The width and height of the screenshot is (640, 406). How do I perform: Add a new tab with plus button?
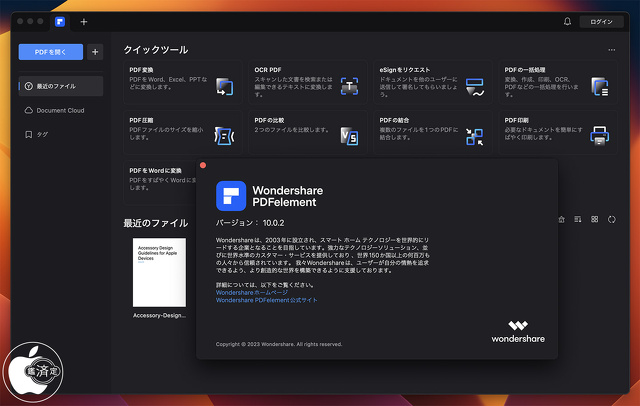84,22
